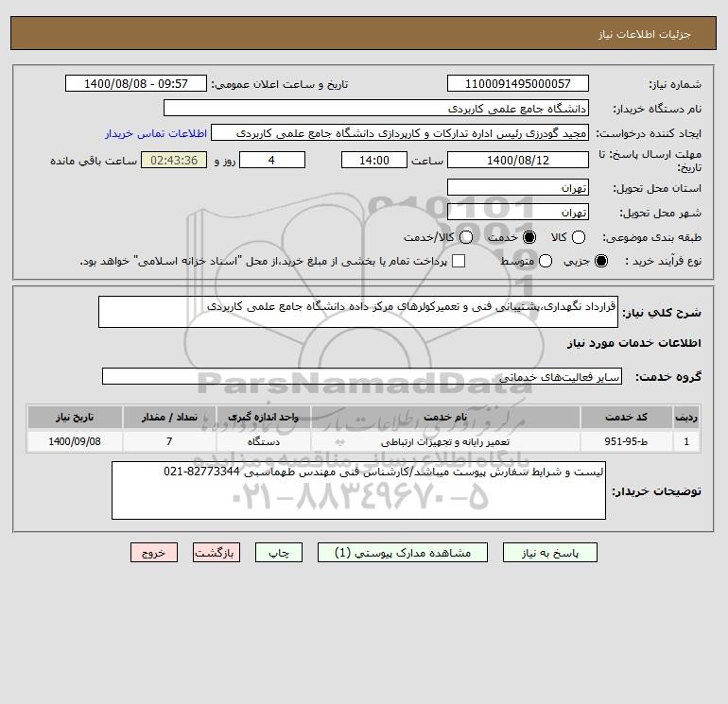Open the اطلاعات تماس خریدار link
The height and width of the screenshot is (704, 728).
[156, 133]
